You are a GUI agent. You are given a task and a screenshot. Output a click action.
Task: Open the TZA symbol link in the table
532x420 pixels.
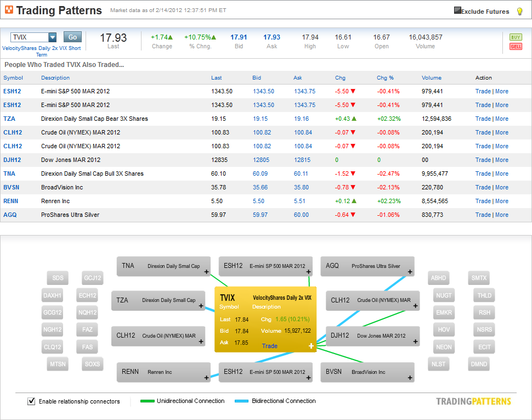tap(9, 119)
